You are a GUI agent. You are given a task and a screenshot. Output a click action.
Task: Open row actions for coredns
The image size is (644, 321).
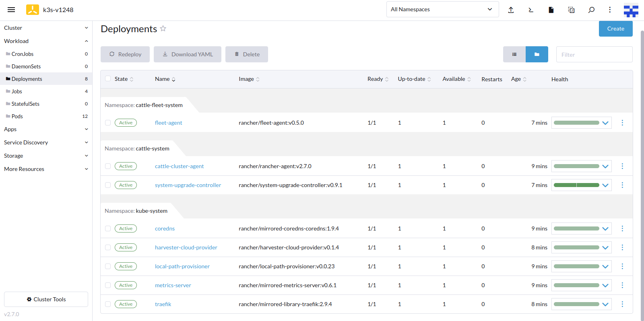(622, 228)
